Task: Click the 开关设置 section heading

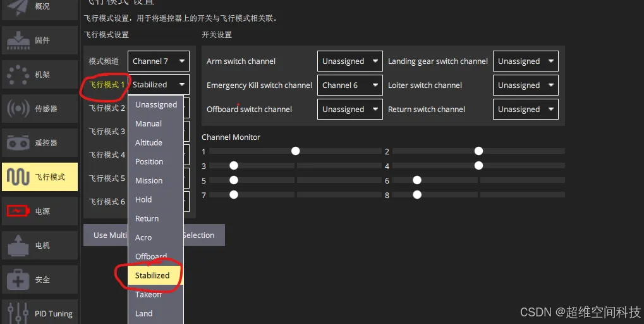Action: (x=216, y=35)
